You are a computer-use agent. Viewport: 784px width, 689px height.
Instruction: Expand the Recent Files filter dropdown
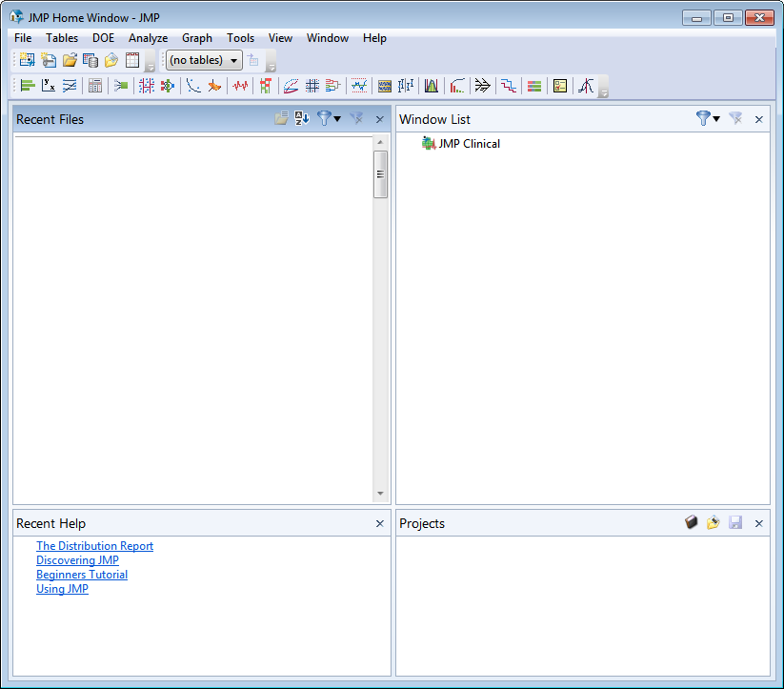coord(330,119)
